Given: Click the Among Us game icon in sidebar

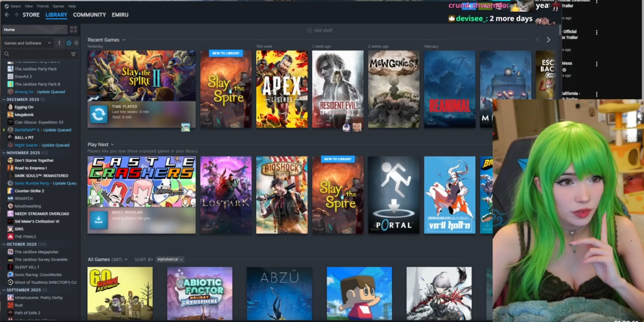Looking at the screenshot, I should pyautogui.click(x=10, y=92).
